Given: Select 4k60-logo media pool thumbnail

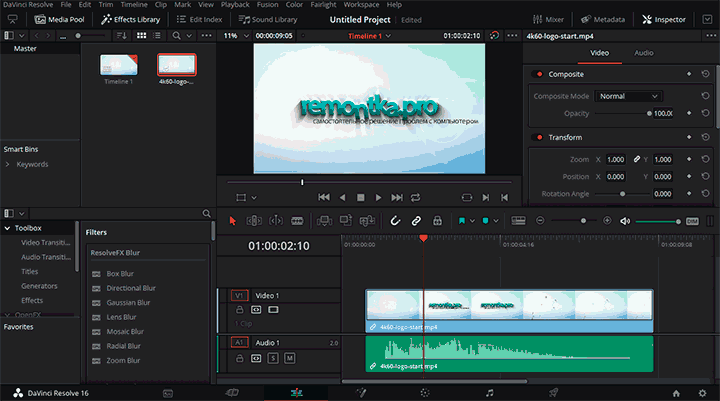Looking at the screenshot, I should pyautogui.click(x=177, y=64).
